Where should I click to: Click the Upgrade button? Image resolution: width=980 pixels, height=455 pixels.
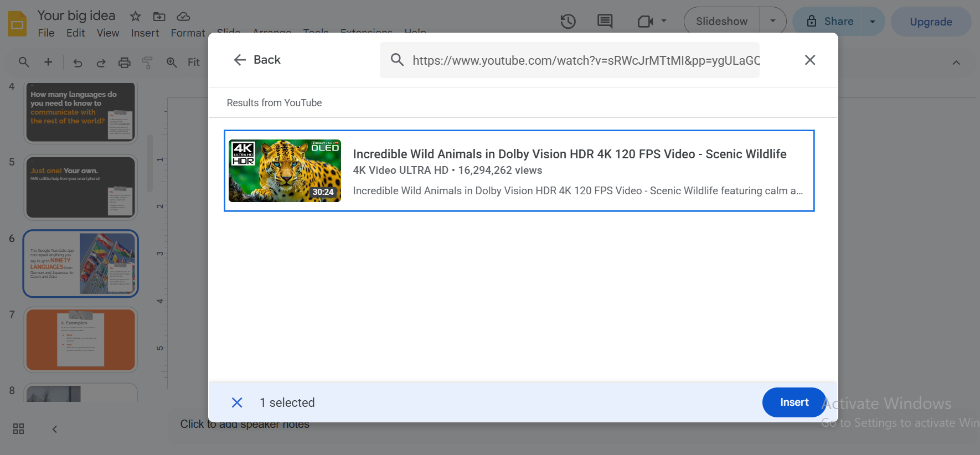(931, 22)
